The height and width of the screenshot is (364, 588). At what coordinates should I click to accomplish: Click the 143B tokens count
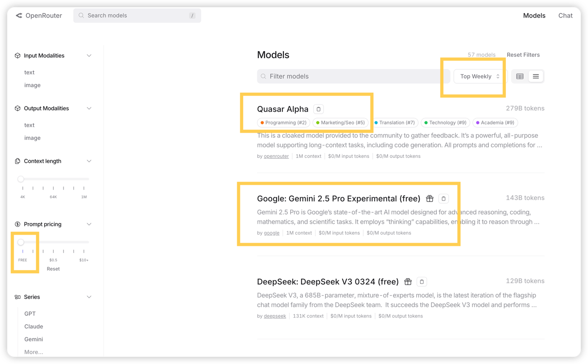tap(525, 198)
